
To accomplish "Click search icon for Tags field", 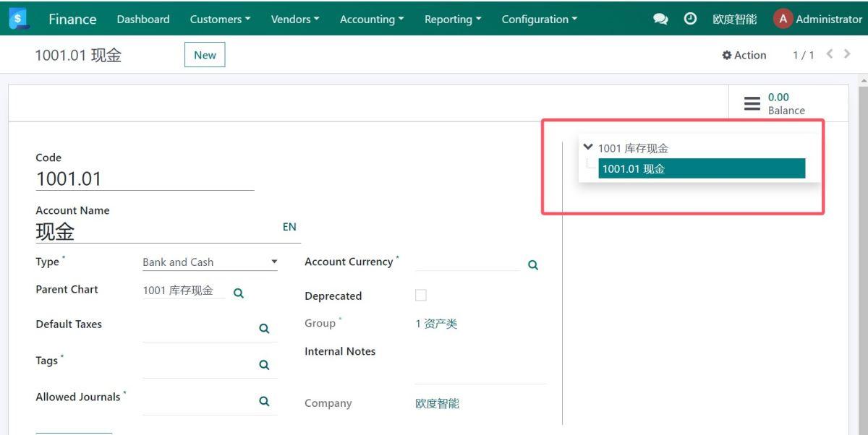I will pyautogui.click(x=264, y=364).
